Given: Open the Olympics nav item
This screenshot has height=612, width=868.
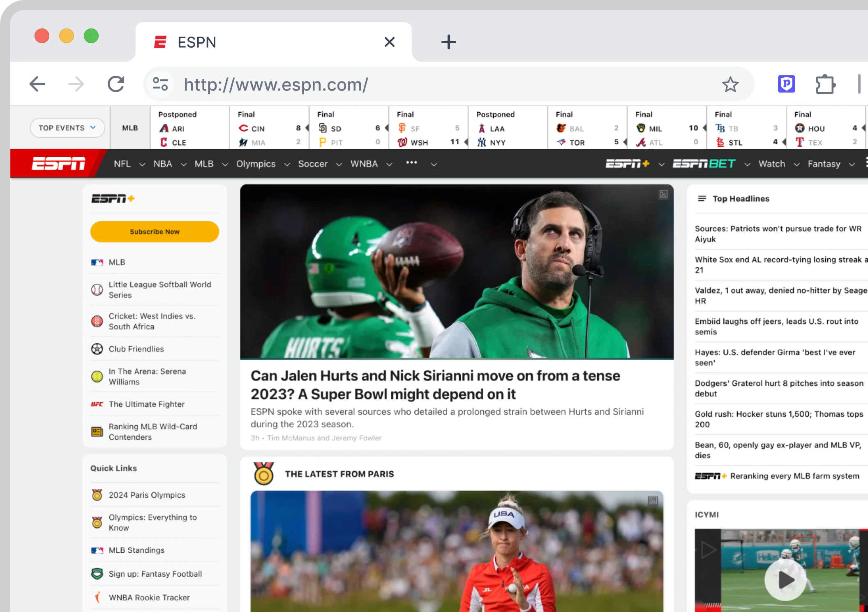Looking at the screenshot, I should tap(256, 164).
